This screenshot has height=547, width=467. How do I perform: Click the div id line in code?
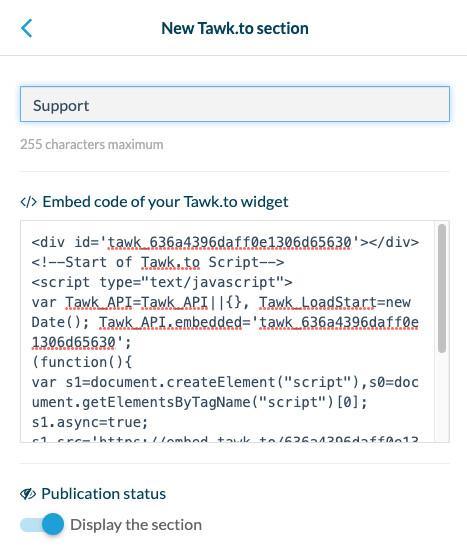tap(225, 242)
